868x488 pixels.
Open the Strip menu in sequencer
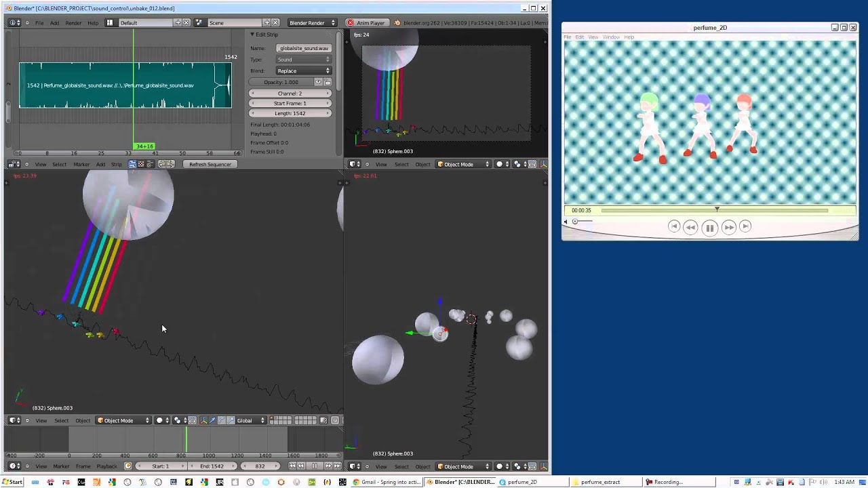pyautogui.click(x=116, y=164)
